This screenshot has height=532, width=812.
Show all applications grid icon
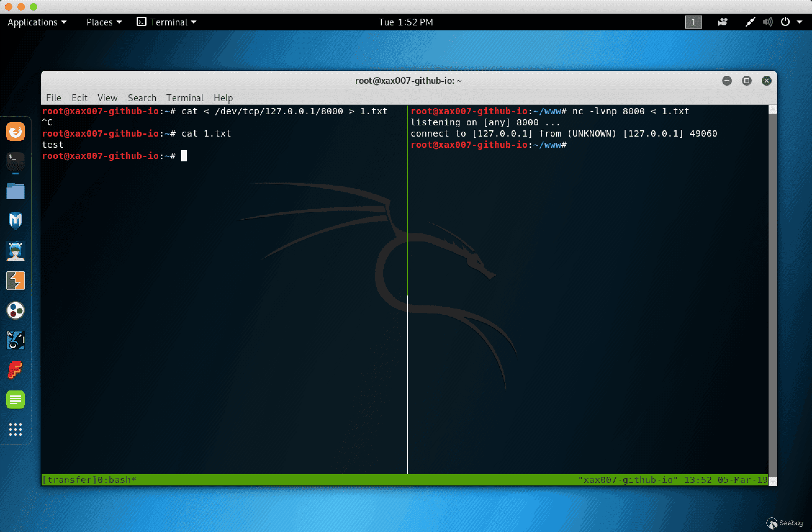(x=15, y=429)
